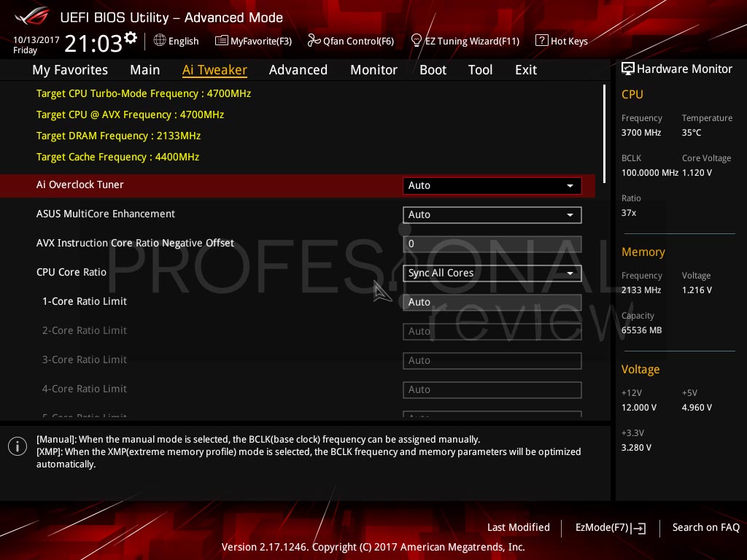This screenshot has height=560, width=747.
Task: Click Last Modified button
Action: coord(519,527)
